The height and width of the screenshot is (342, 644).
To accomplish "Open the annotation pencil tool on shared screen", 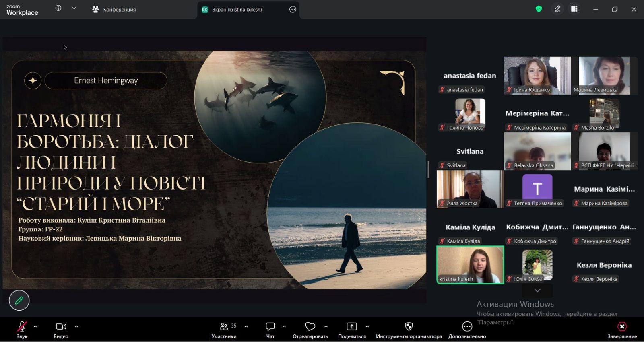I will pyautogui.click(x=19, y=300).
